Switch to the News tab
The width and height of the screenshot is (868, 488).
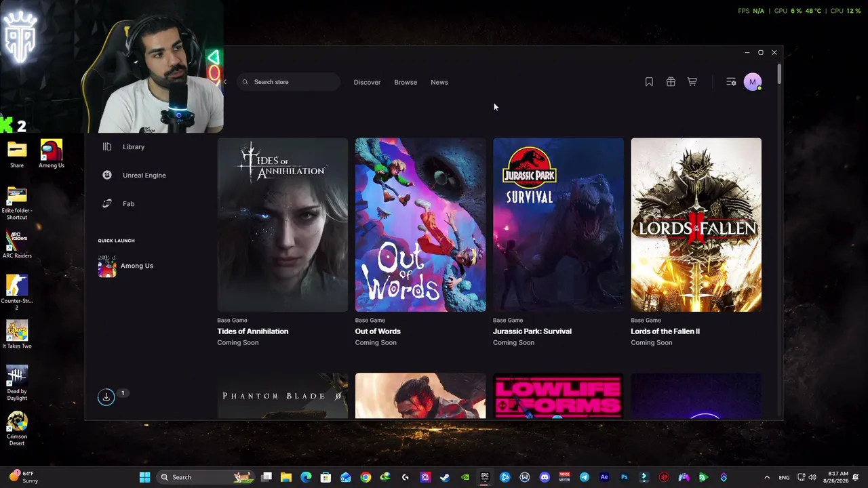coord(439,82)
